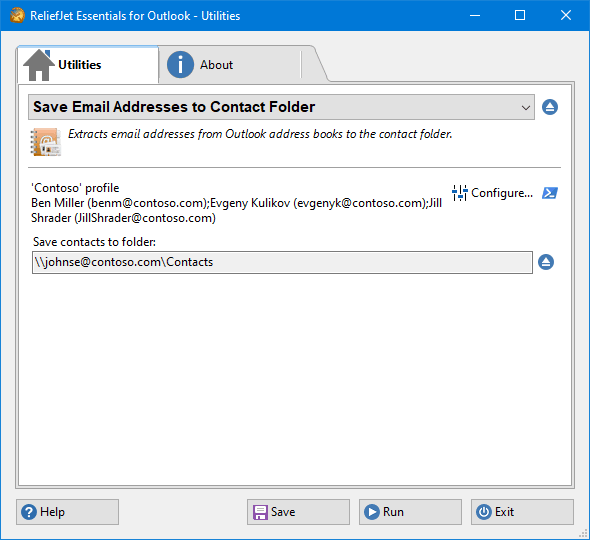Click the Configure sliders icon
590x540 pixels.
[460, 193]
